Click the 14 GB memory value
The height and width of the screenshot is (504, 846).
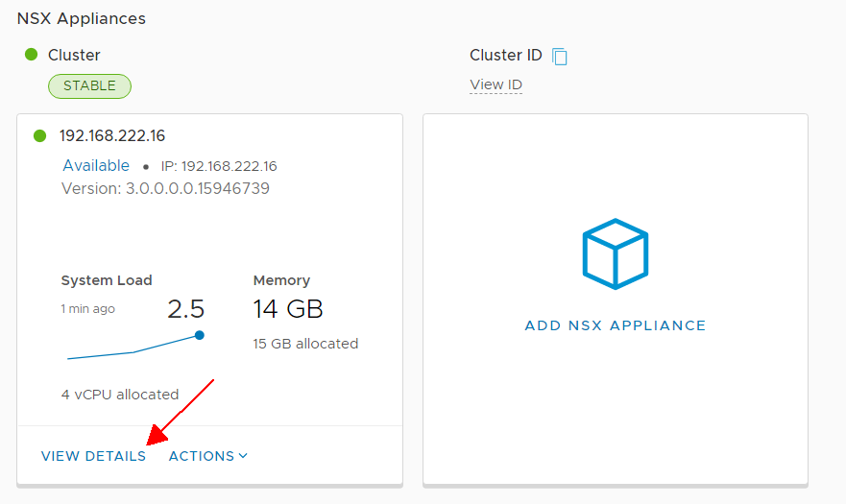coord(288,309)
